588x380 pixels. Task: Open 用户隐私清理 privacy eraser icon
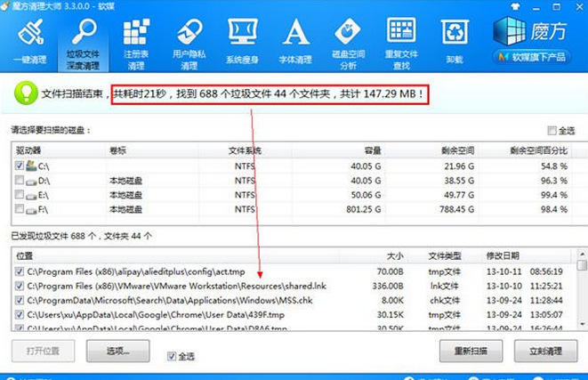tap(189, 32)
